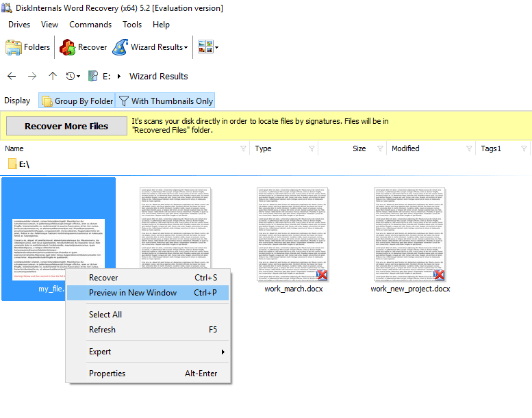This screenshot has width=532, height=418.
Task: Navigate up one folder level
Action: coord(53,76)
